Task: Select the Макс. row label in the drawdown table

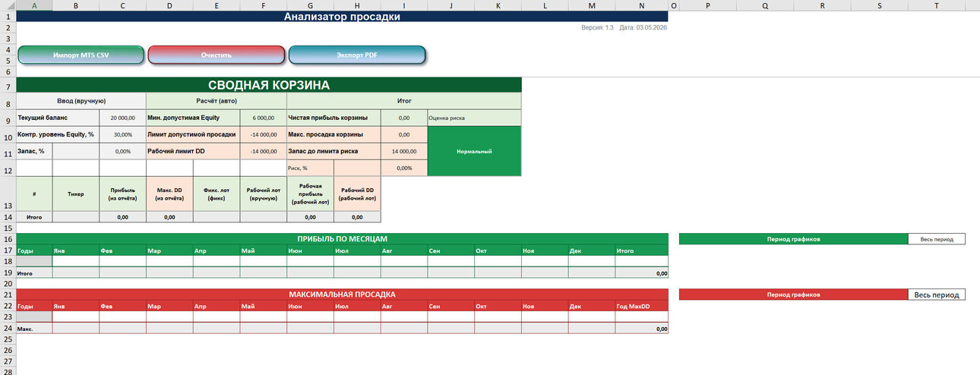Action: coord(34,329)
